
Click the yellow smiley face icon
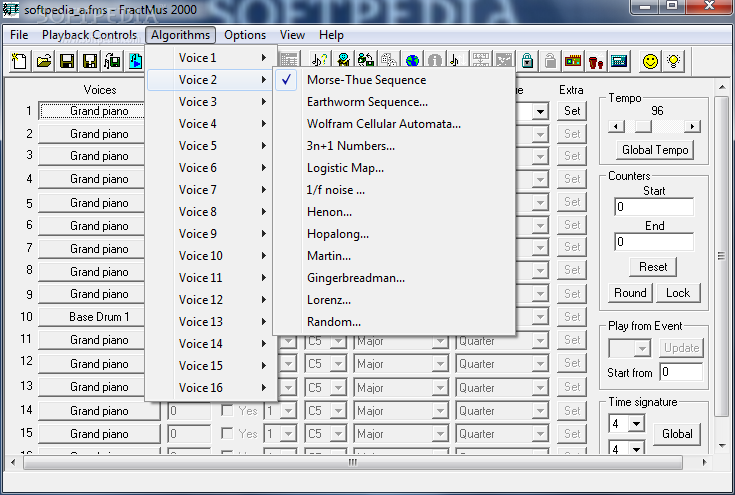click(x=650, y=61)
